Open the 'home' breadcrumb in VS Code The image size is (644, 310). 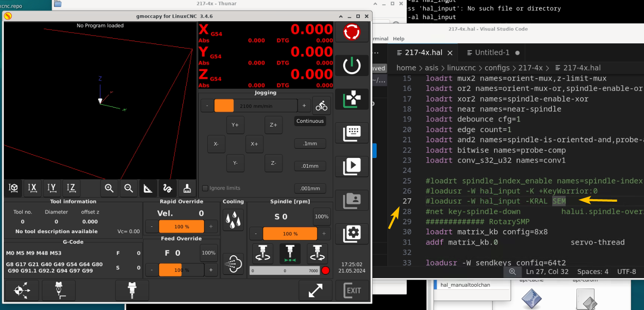406,68
